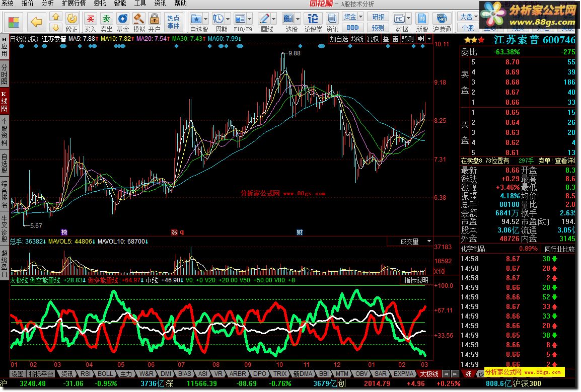
Task: Click the BBD toolbar button
Action: click(352, 27)
